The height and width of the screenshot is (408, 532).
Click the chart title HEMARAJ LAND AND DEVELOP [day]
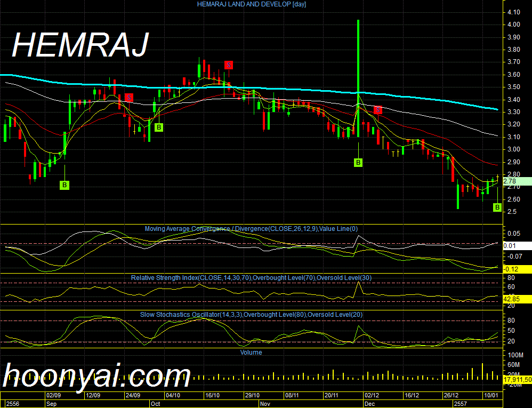[252, 4]
